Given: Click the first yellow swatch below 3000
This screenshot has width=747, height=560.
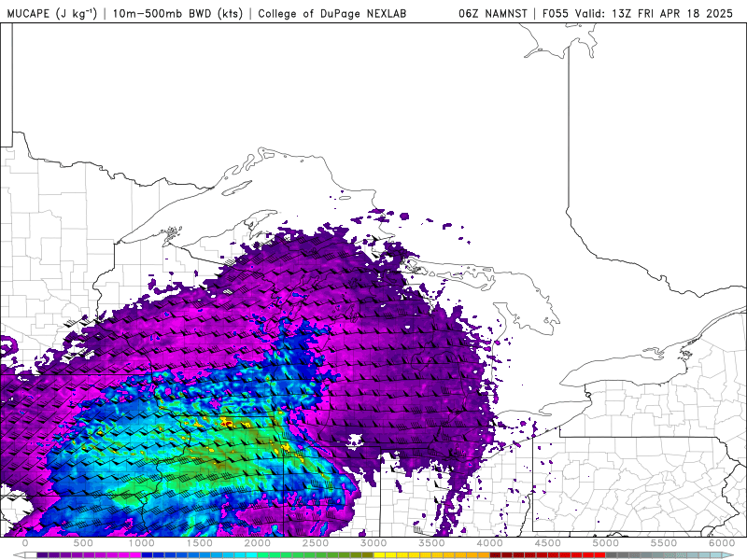Looking at the screenshot, I should pyautogui.click(x=379, y=554).
